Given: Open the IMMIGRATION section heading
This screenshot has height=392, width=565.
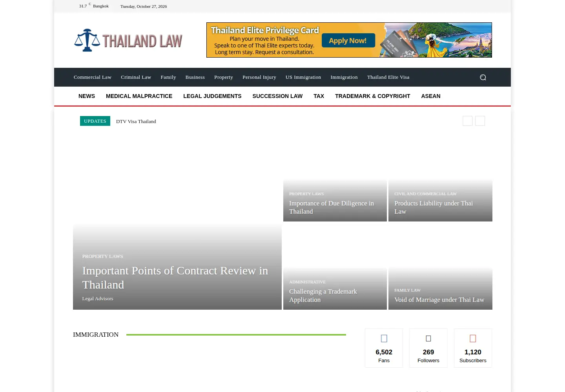Looking at the screenshot, I should coord(96,334).
